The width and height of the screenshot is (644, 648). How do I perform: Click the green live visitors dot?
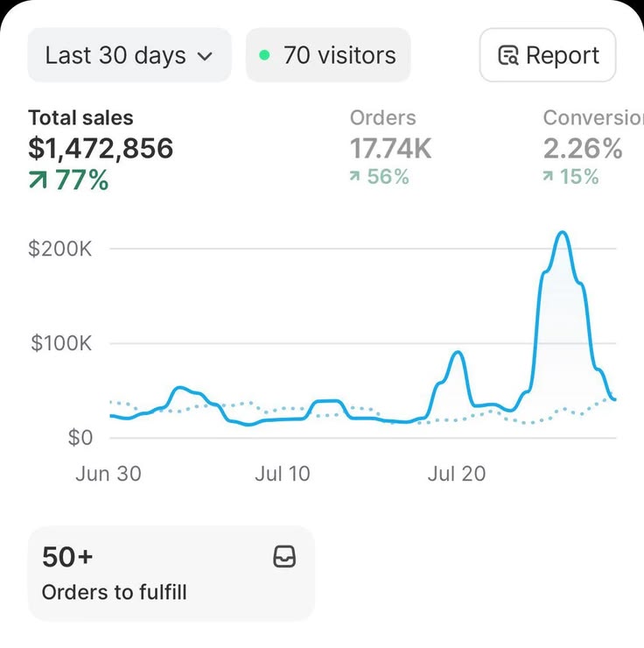(x=264, y=55)
